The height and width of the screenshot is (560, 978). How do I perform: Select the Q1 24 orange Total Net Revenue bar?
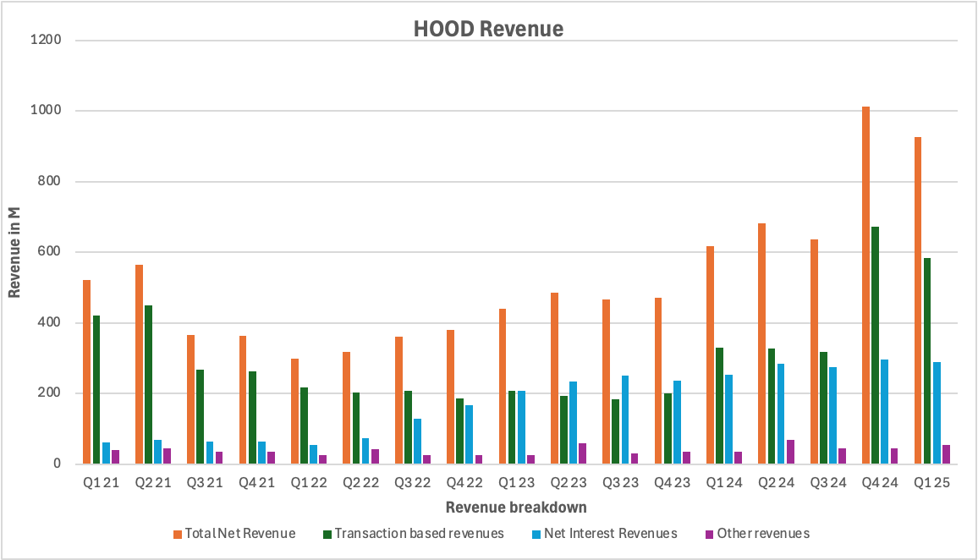point(710,355)
